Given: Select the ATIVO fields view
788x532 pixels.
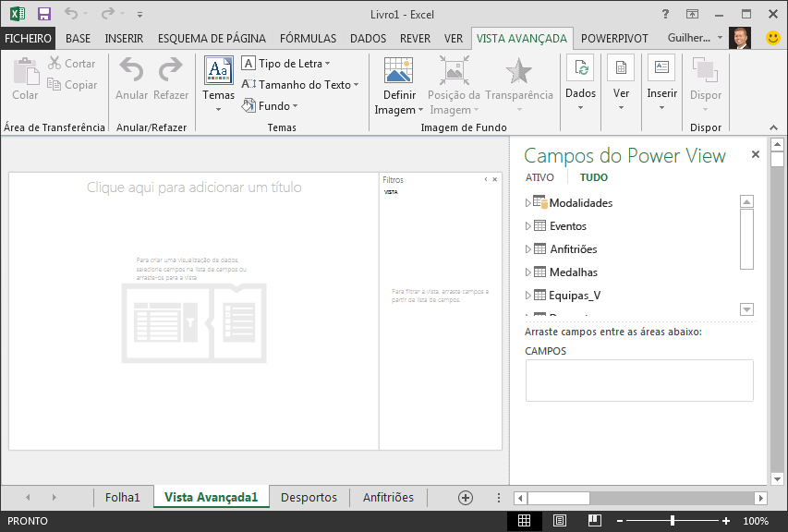Looking at the screenshot, I should point(539,177).
